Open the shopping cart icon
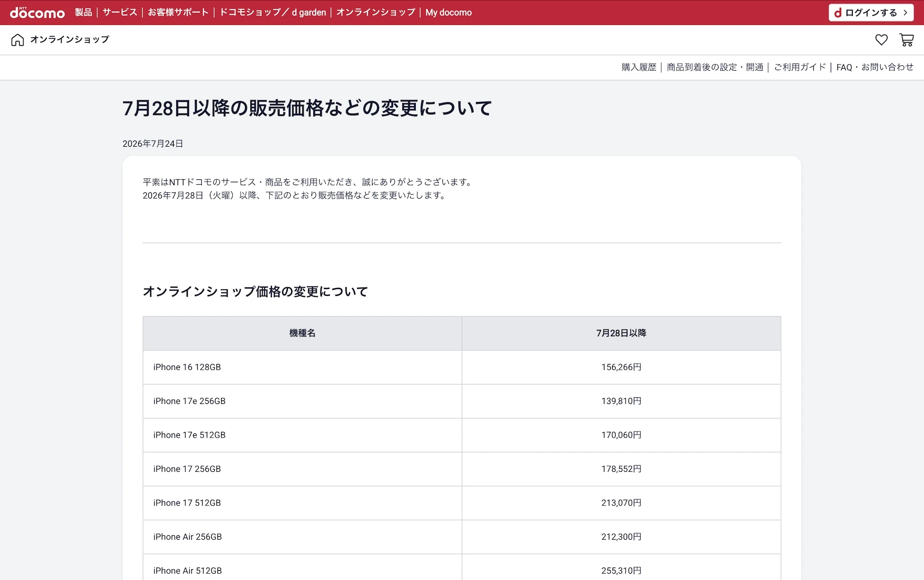The width and height of the screenshot is (924, 580). tap(907, 40)
